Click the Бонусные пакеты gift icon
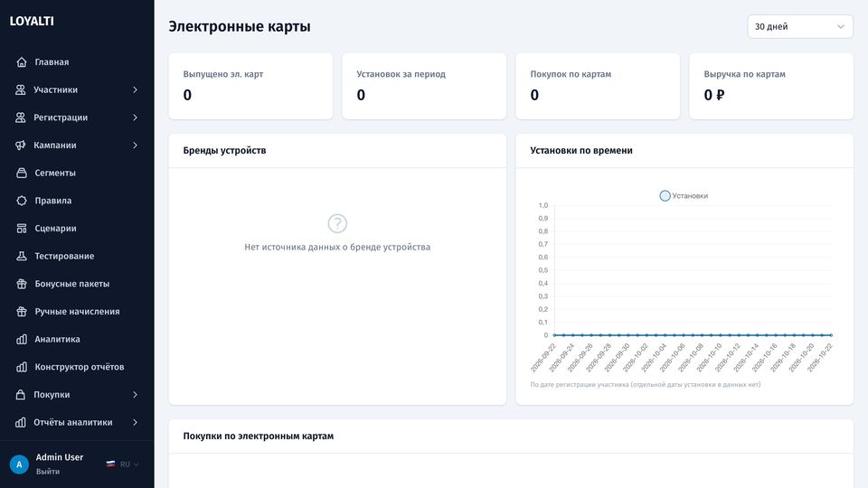 pos(22,283)
